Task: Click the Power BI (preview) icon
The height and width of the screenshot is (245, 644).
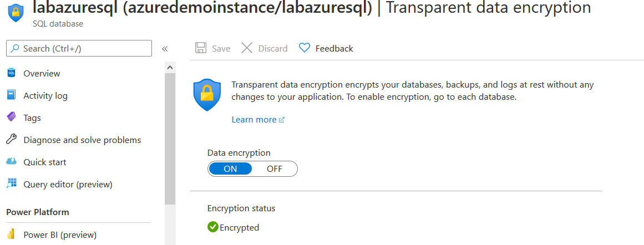Action: coord(11,234)
